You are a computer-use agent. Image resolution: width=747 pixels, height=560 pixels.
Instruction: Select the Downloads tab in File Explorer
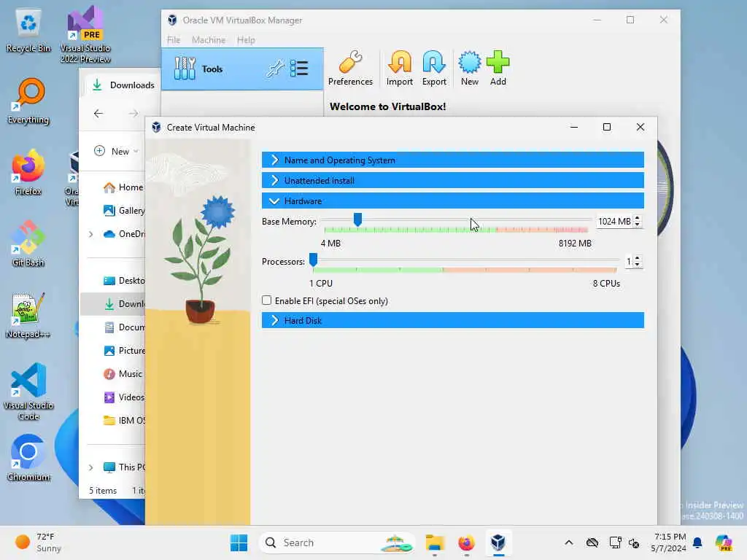click(124, 85)
